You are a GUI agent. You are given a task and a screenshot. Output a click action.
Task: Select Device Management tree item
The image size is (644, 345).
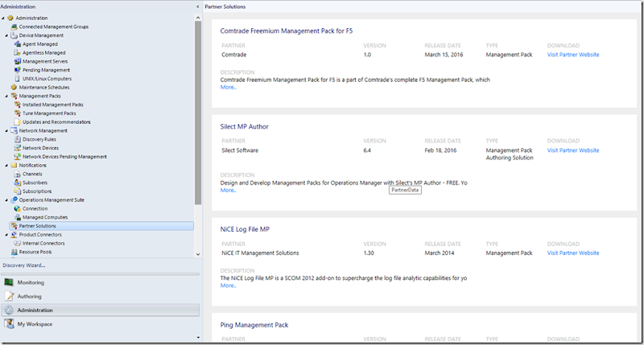pos(41,35)
